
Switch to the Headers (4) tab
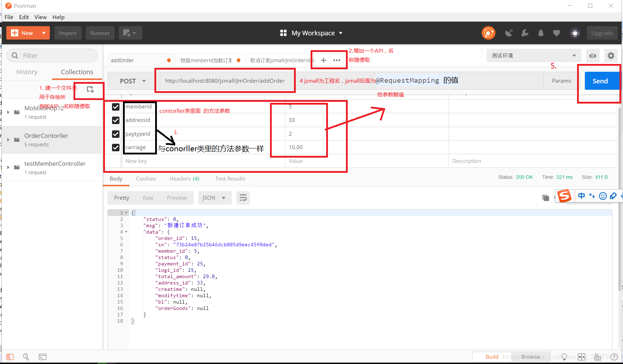184,179
